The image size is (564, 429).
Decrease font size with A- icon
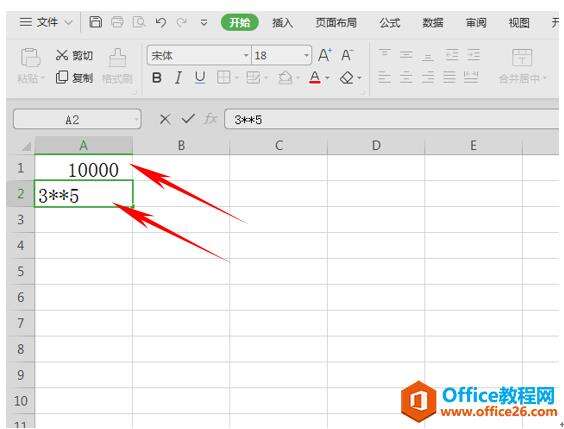click(347, 55)
